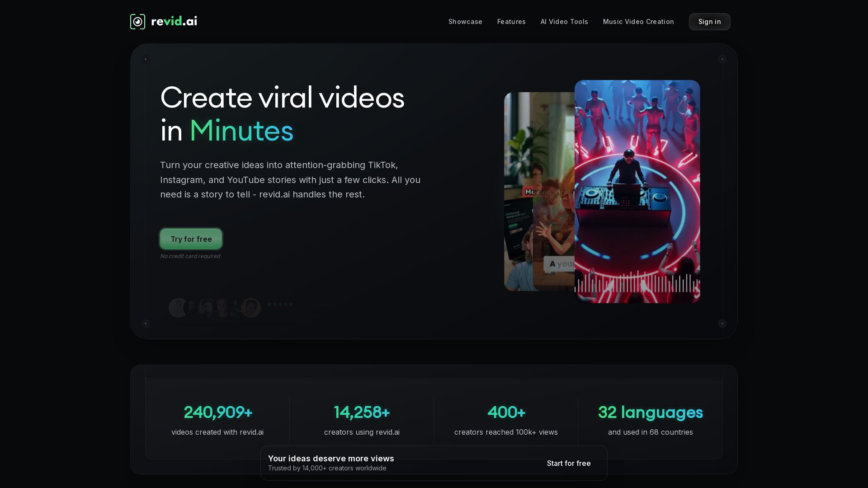Click the green Try for free button
The image size is (868, 488).
point(191,239)
